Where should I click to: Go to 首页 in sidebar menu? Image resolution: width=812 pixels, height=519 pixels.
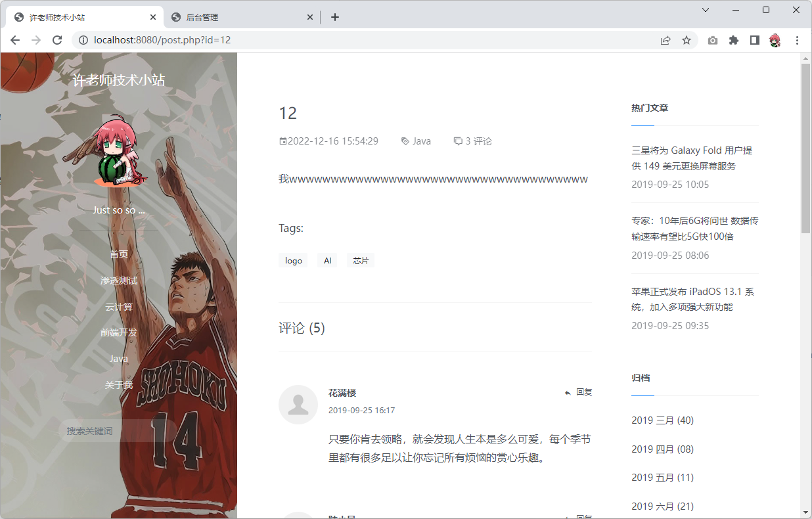(119, 254)
